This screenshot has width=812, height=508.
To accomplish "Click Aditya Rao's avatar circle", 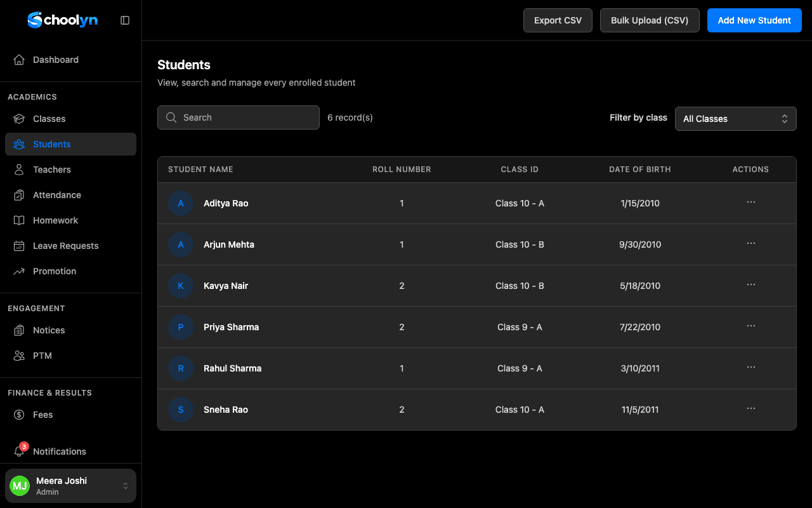I will pyautogui.click(x=181, y=203).
